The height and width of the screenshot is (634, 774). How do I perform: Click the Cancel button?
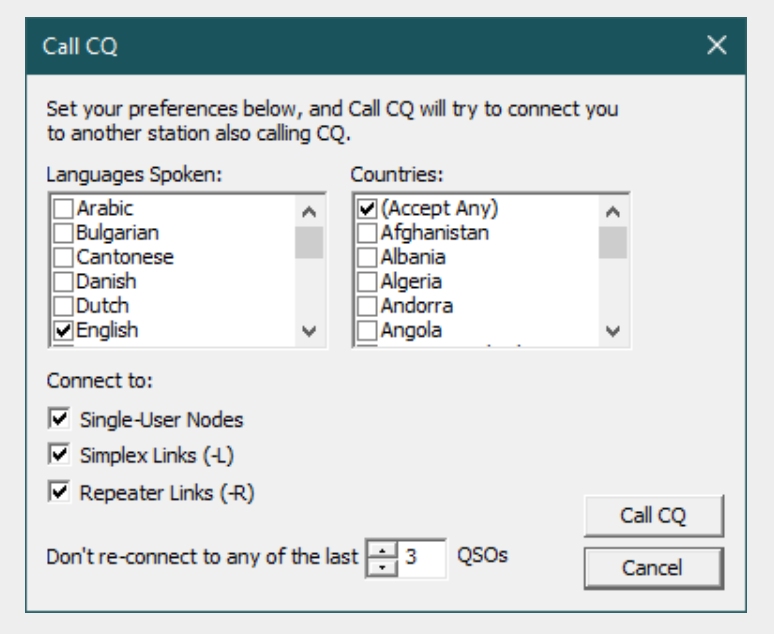tap(652, 568)
